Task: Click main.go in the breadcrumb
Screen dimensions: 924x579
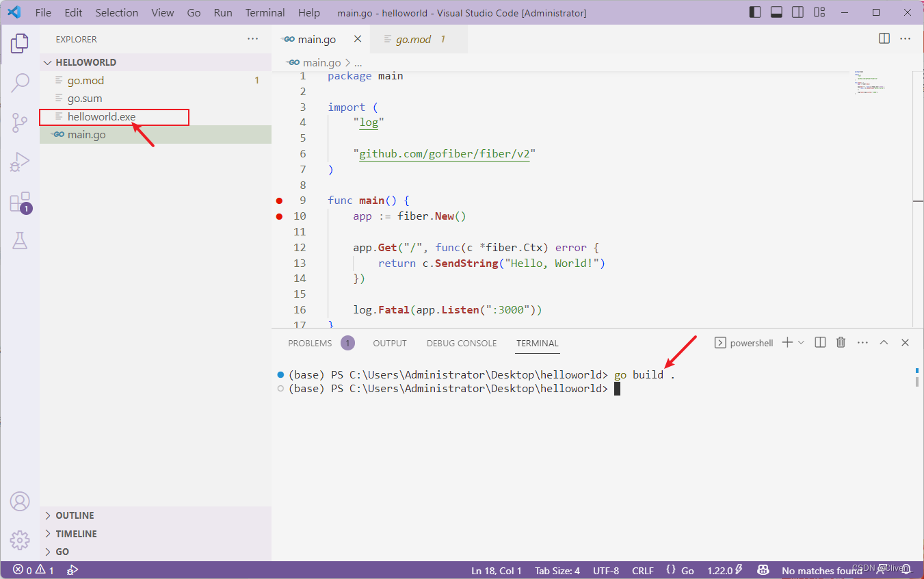Action: (x=321, y=62)
